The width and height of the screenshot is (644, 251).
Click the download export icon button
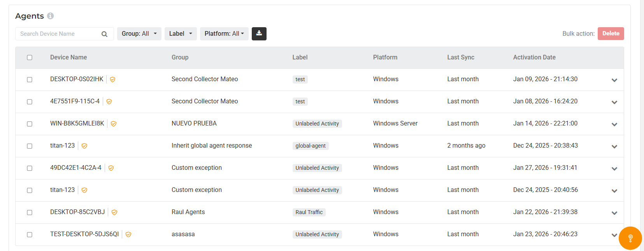(259, 34)
